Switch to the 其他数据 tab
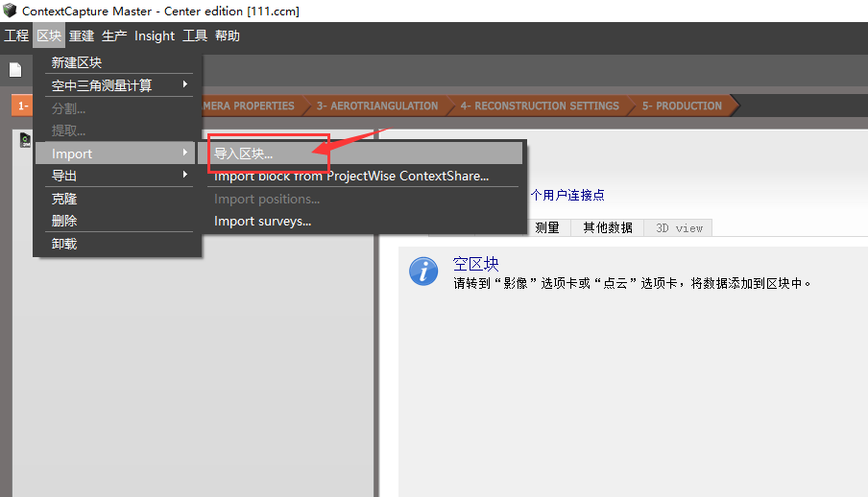 607,227
